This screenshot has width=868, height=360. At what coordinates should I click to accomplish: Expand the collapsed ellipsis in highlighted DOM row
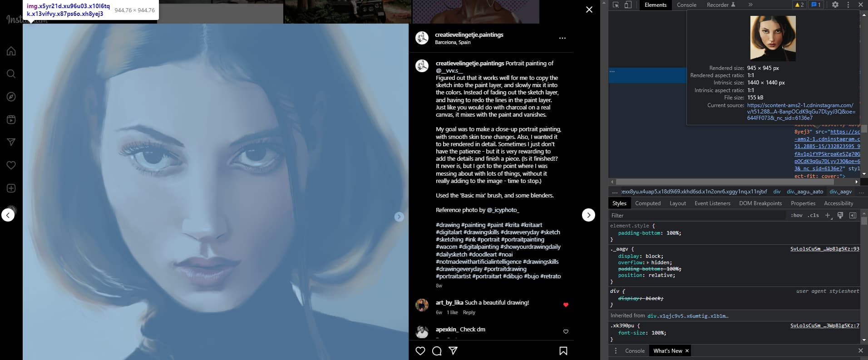click(612, 72)
